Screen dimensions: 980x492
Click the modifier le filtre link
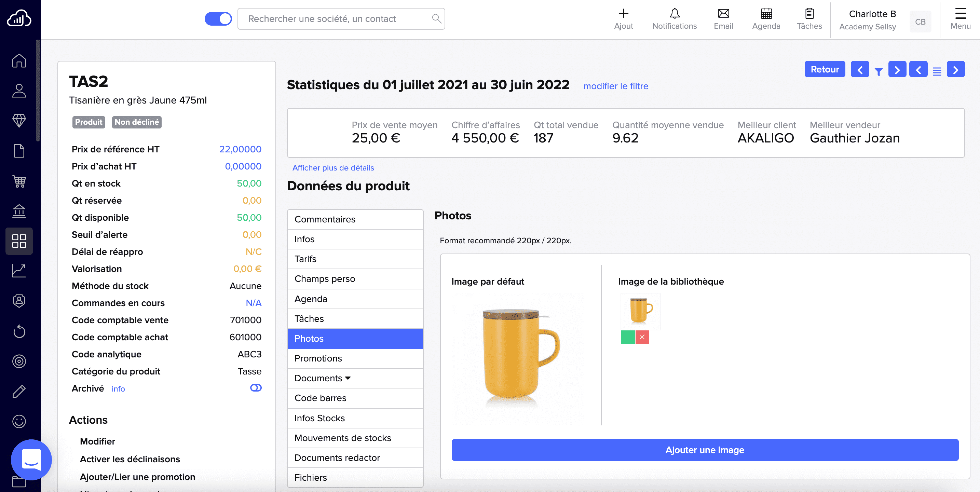point(615,86)
